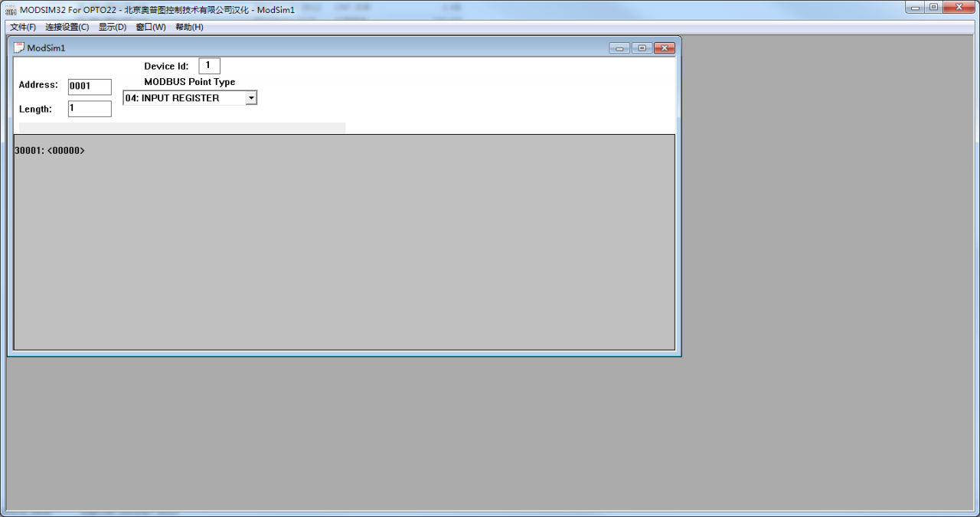Close the ModSim1 child window

(664, 47)
